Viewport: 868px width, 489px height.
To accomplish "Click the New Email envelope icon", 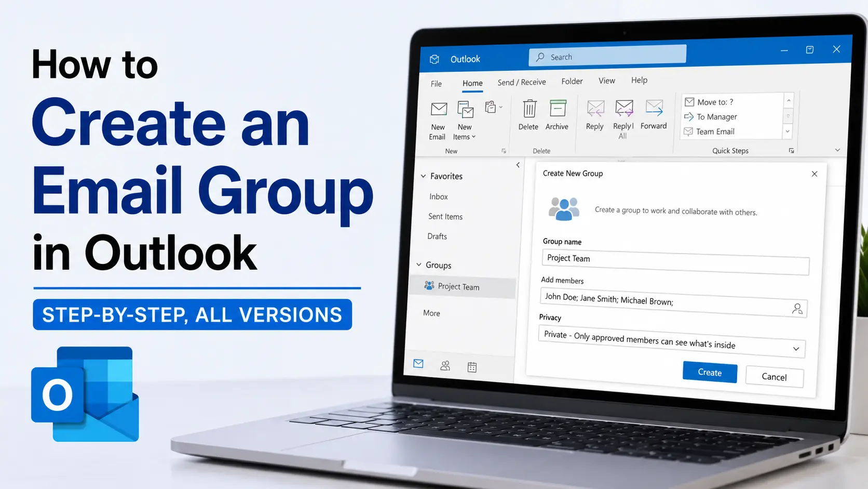I will point(439,109).
